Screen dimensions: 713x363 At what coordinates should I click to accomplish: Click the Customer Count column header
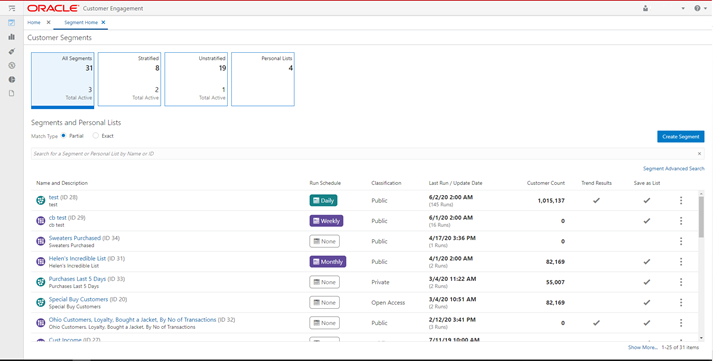point(546,183)
